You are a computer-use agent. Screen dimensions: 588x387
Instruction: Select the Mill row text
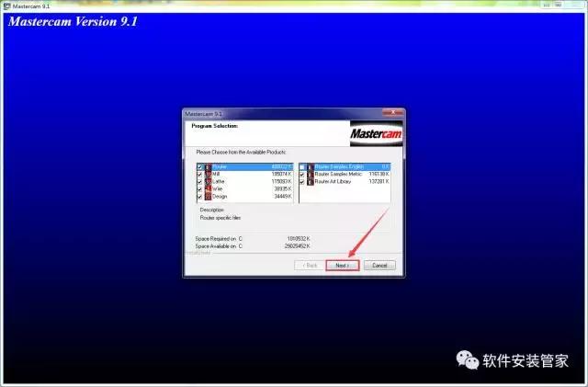pos(216,174)
